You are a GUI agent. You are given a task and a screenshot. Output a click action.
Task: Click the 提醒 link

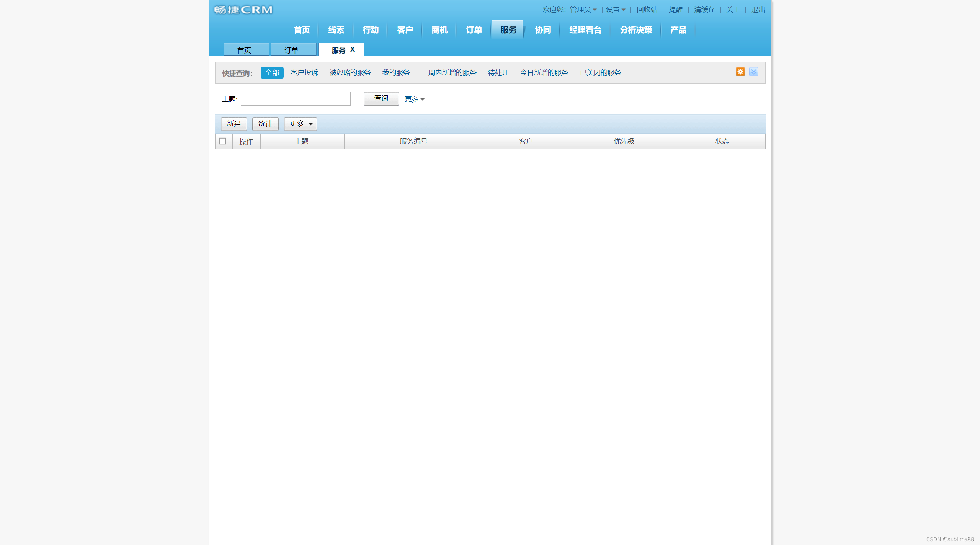pyautogui.click(x=676, y=10)
